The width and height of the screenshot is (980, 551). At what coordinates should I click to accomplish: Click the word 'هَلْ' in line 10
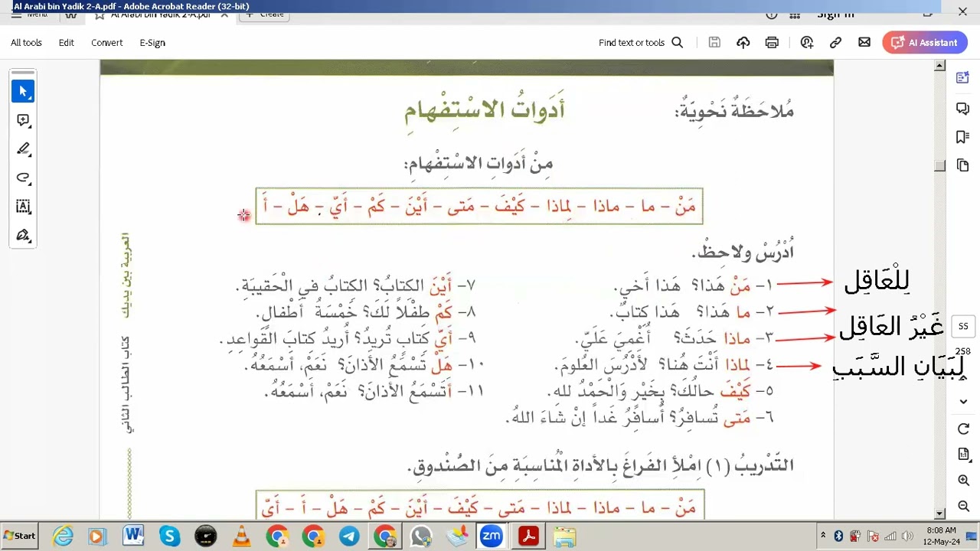[x=442, y=365]
